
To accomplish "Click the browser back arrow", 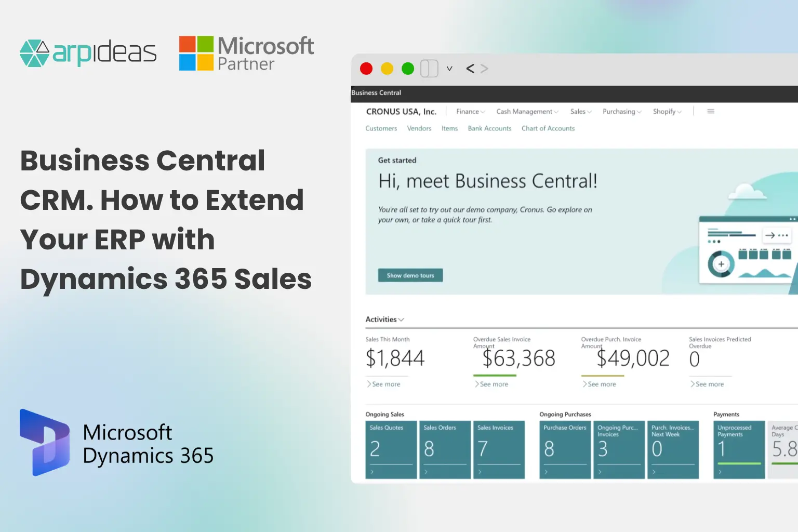I will point(470,68).
